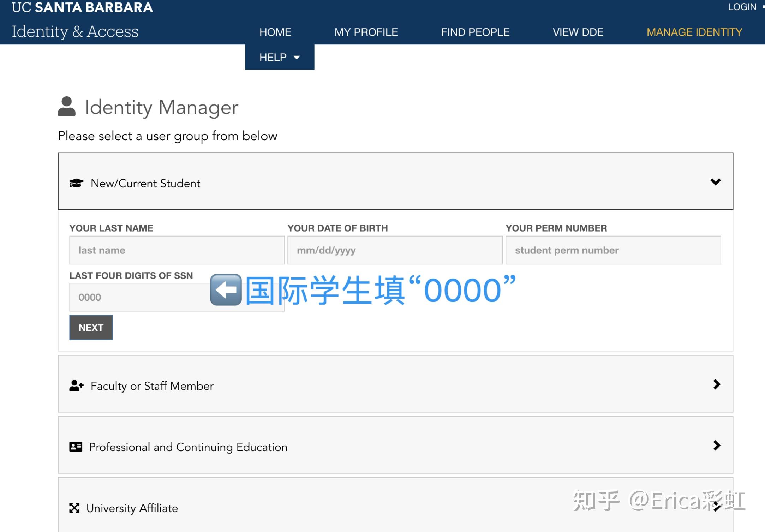The height and width of the screenshot is (532, 765).
Task: Go to the HOME nav item
Action: (275, 32)
